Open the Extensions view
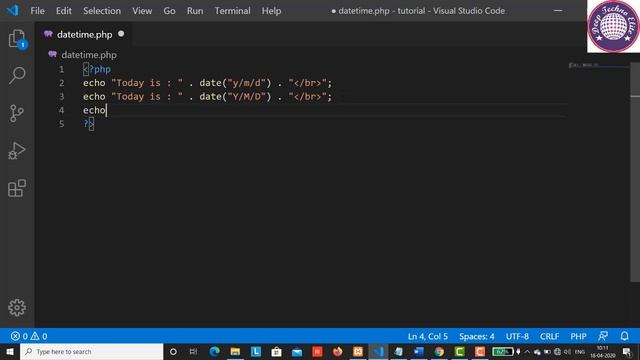640x360 pixels. pyautogui.click(x=17, y=188)
